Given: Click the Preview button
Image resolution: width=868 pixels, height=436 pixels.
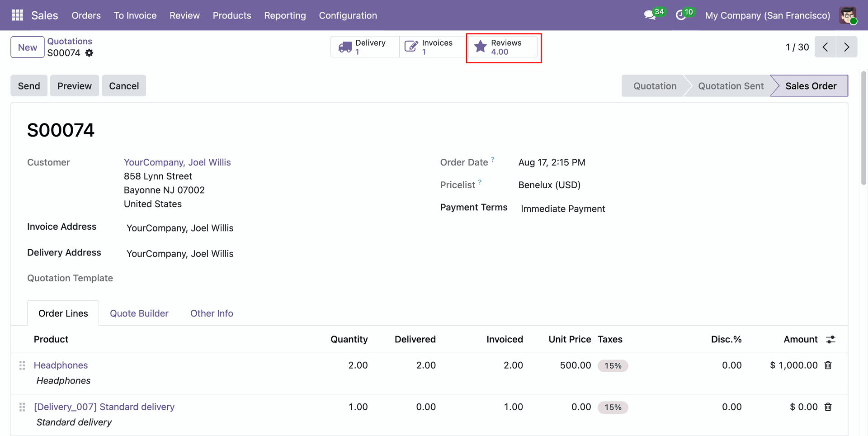Looking at the screenshot, I should [x=75, y=85].
